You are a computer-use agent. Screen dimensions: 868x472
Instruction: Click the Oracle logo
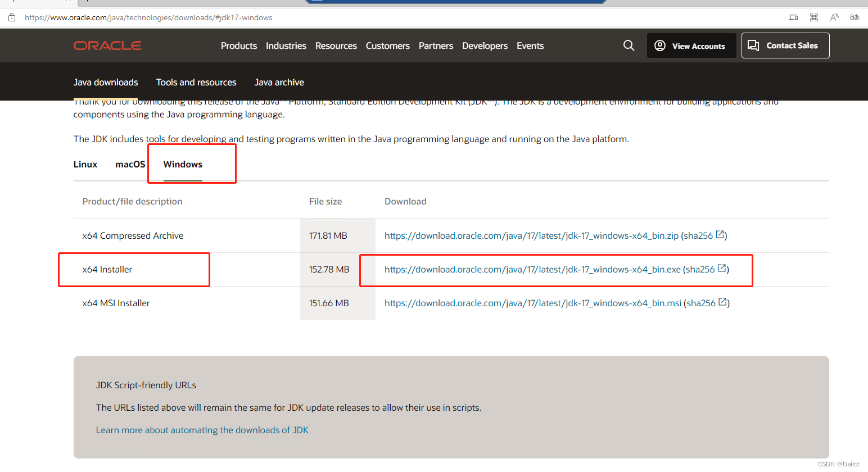tap(107, 46)
